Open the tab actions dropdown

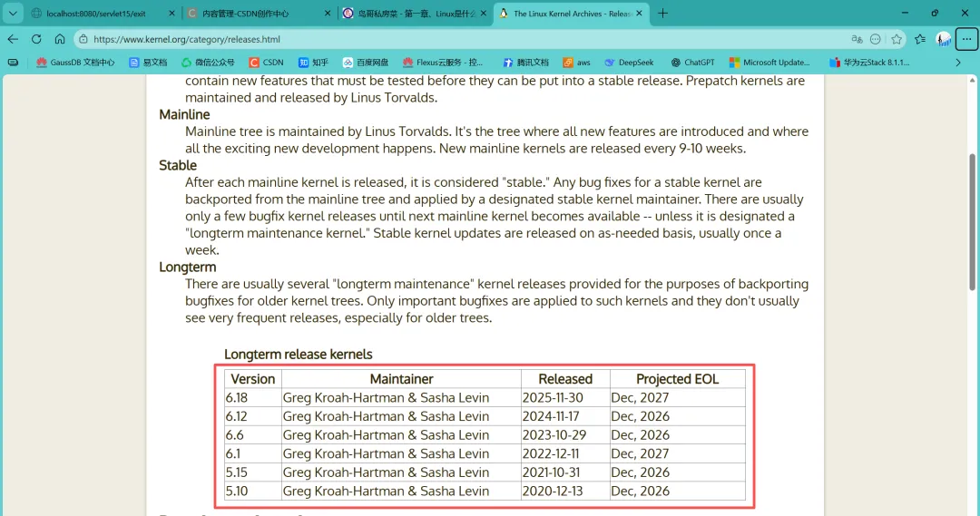[13, 13]
